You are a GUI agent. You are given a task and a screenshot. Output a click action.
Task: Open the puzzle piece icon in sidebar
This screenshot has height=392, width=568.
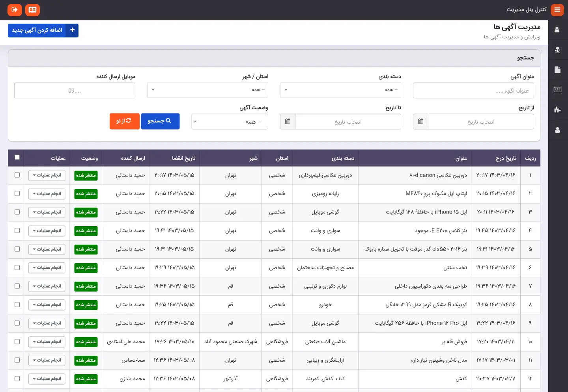(557, 110)
